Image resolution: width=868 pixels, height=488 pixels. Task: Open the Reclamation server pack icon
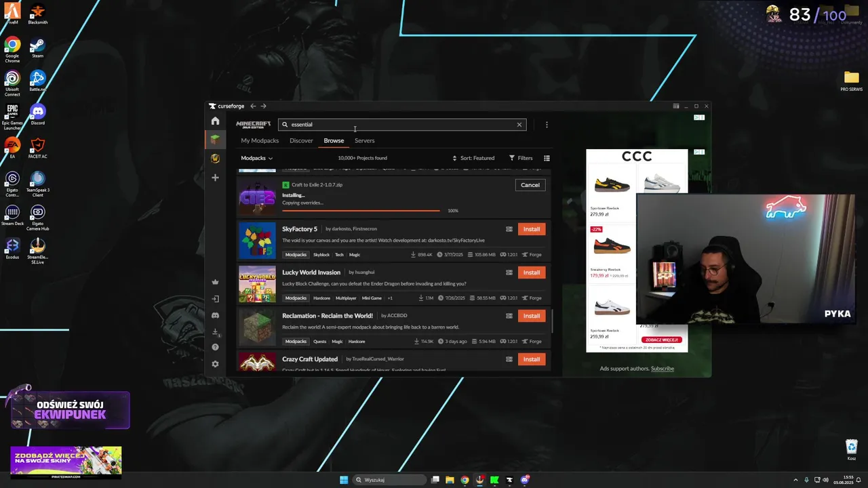(509, 316)
